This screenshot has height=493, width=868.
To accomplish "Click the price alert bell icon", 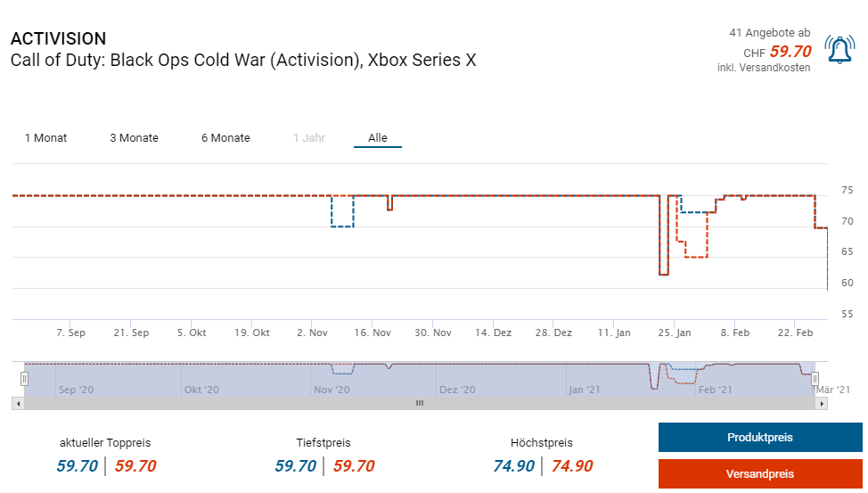I will tap(839, 50).
